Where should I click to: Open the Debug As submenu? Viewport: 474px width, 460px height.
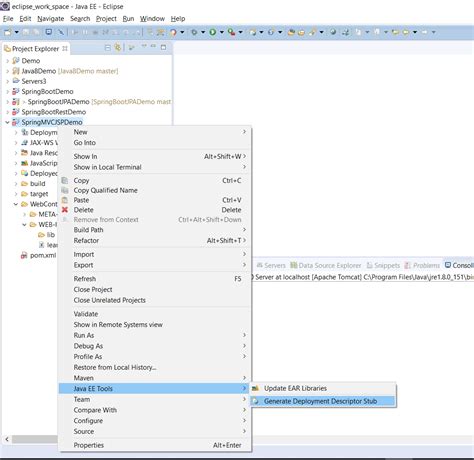(x=155, y=346)
